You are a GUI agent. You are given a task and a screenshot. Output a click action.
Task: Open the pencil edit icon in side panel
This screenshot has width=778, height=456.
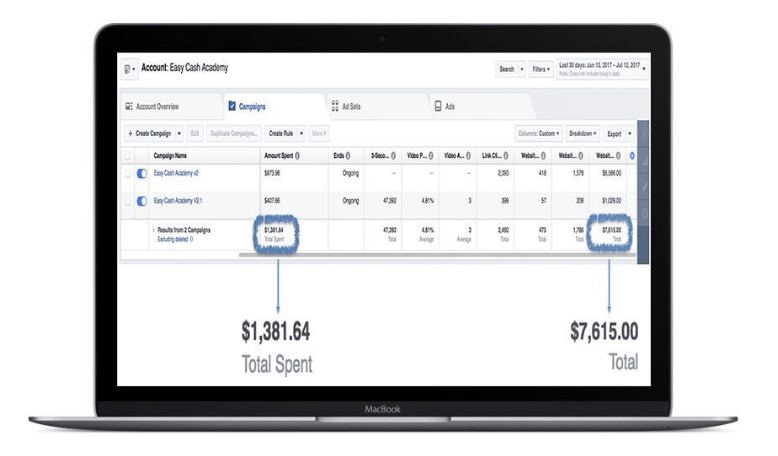click(644, 187)
